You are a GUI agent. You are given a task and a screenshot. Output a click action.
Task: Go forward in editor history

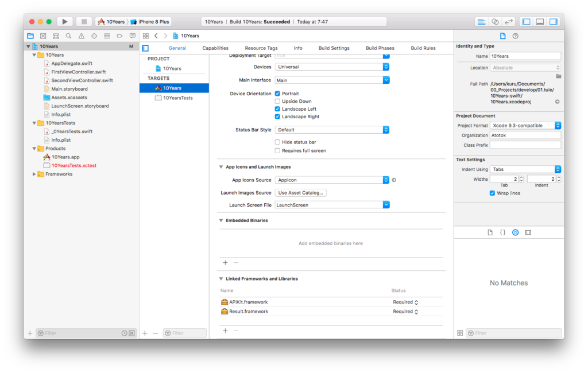click(165, 36)
